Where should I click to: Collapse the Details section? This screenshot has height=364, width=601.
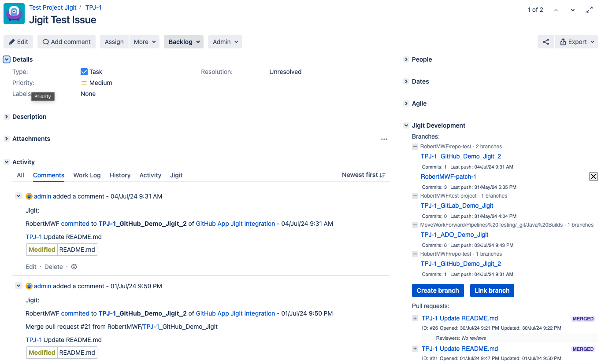(x=7, y=59)
